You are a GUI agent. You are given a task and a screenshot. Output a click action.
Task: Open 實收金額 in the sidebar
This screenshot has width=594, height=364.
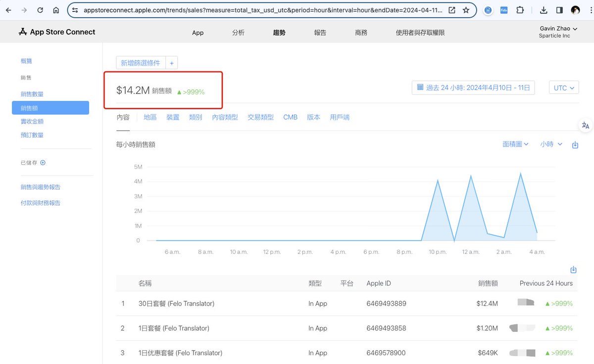(32, 121)
